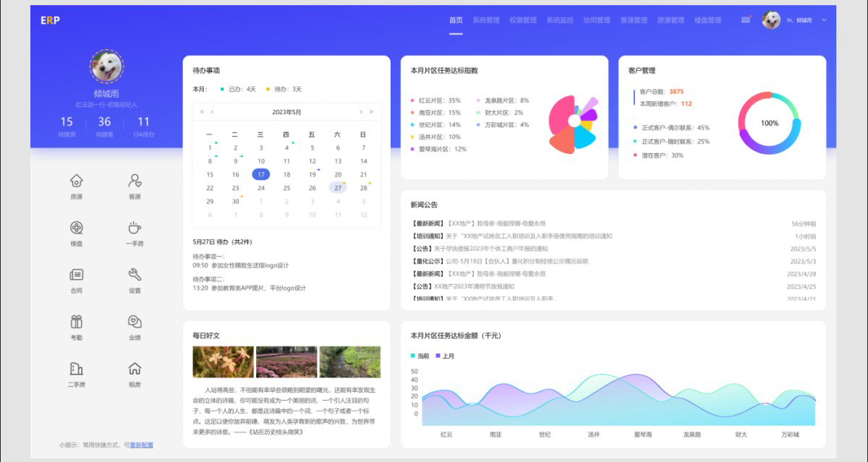Viewport: 868px width, 462px height.
Task: Open the 房源 shortcut icon
Action: [76, 181]
